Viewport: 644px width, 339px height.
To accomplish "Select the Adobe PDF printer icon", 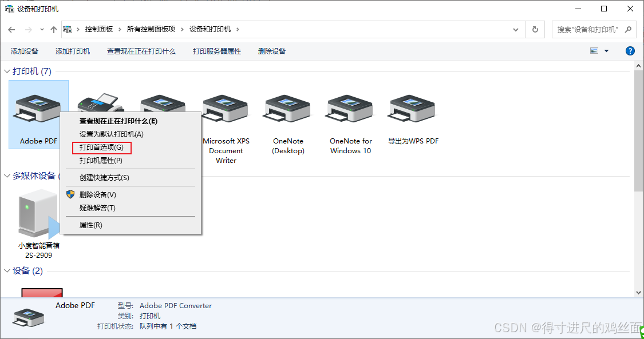I will coord(38,109).
